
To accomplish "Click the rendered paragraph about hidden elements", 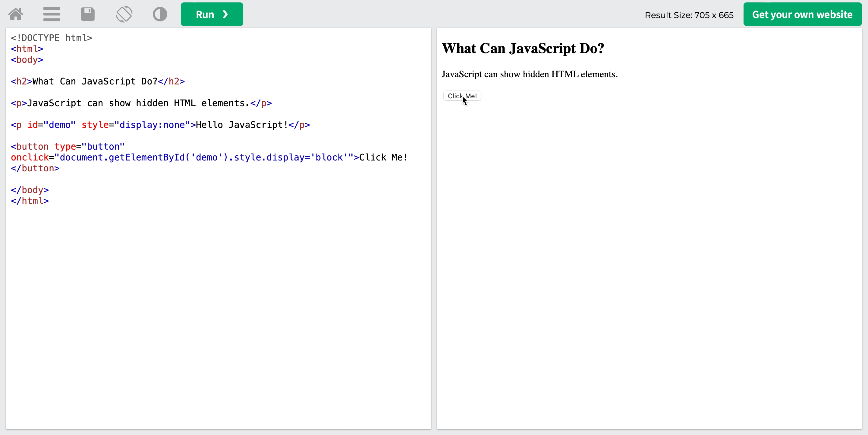I will [x=529, y=74].
